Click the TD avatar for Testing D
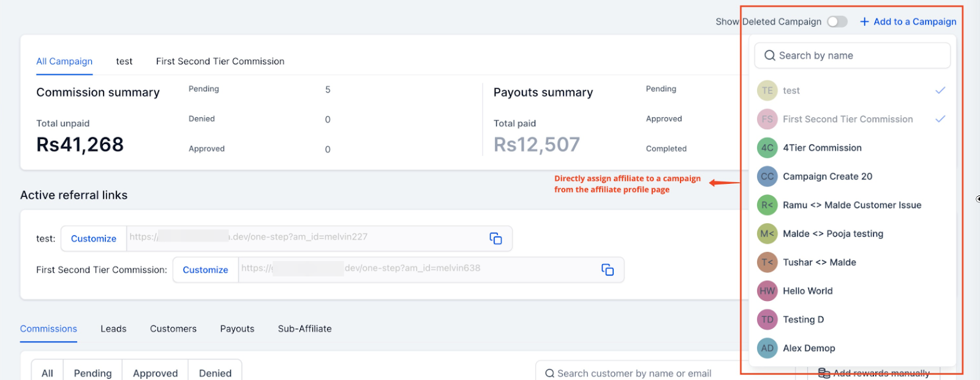Screen dimensions: 980x380 point(767,319)
